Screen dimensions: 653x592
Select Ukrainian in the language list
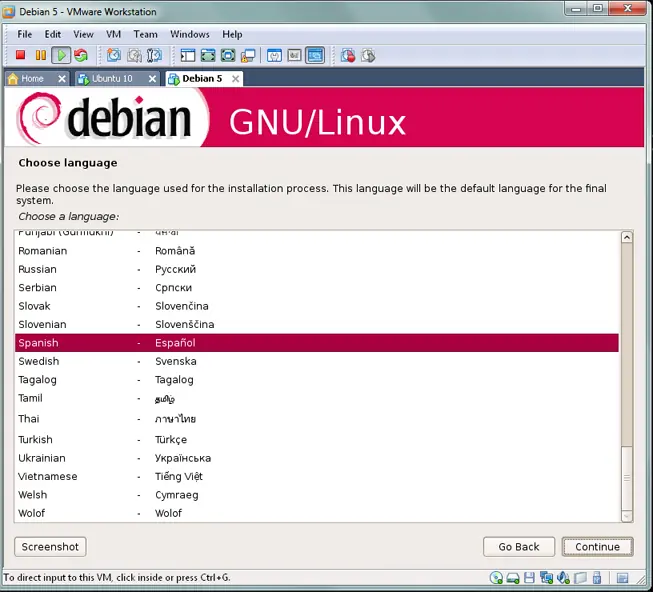tap(317, 458)
